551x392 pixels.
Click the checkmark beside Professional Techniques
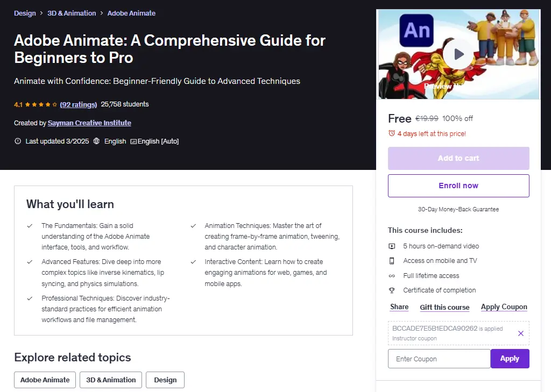tap(30, 298)
